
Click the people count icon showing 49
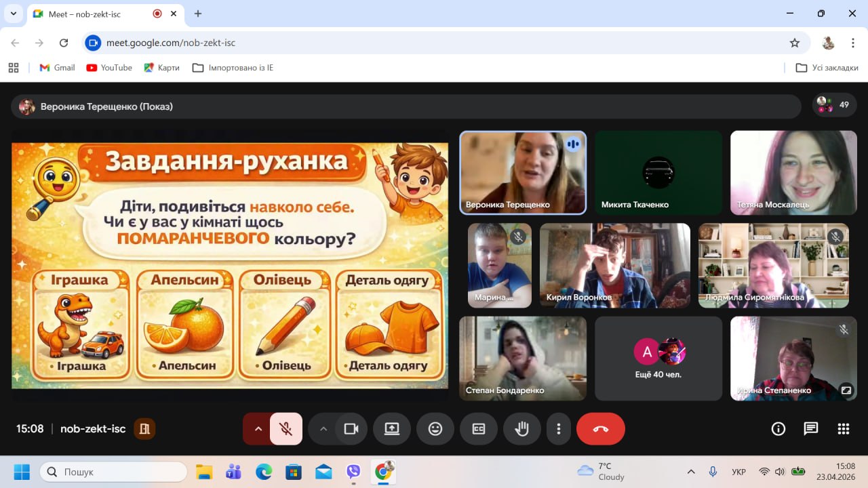point(834,105)
